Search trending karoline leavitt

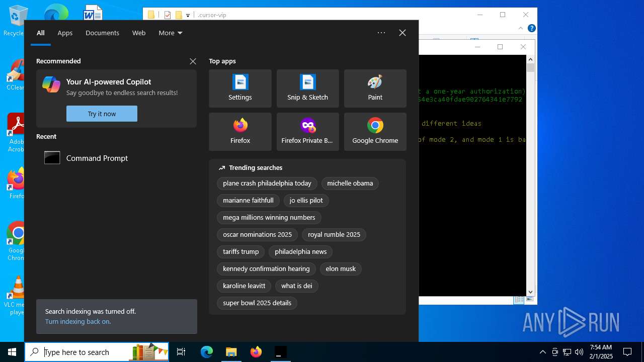coord(245,286)
